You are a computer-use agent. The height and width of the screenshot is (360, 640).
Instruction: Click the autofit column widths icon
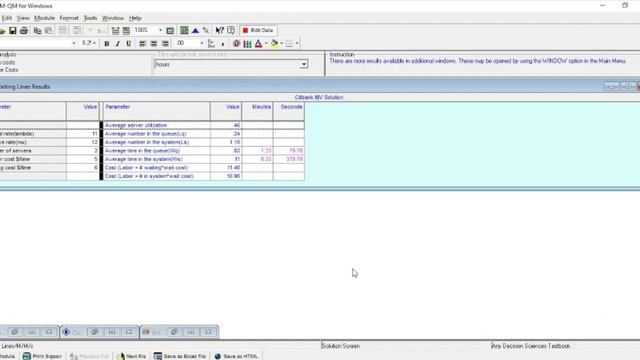tap(115, 31)
